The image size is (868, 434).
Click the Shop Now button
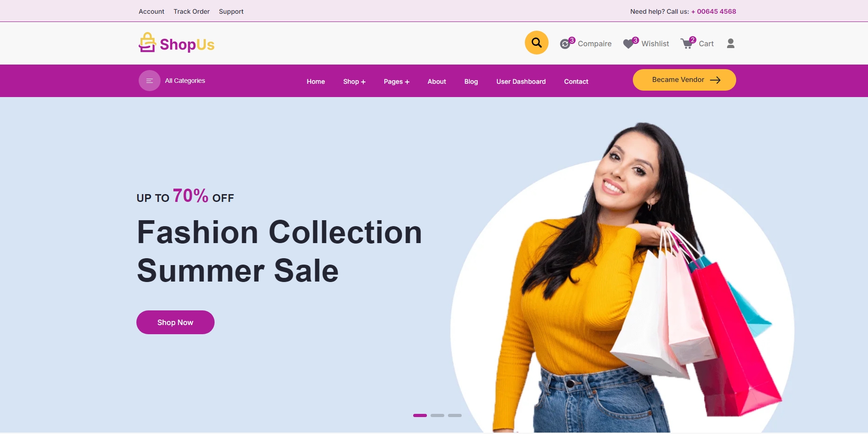point(175,322)
